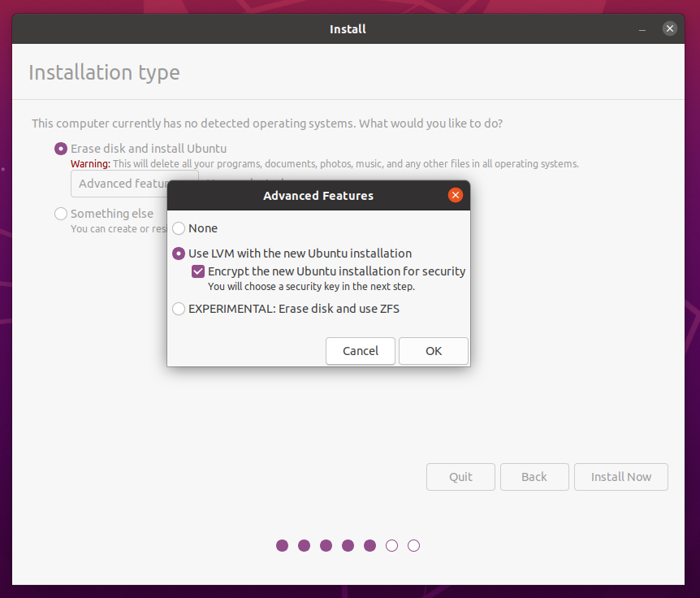Go Back to the previous installer step
The image size is (700, 598).
click(x=534, y=477)
